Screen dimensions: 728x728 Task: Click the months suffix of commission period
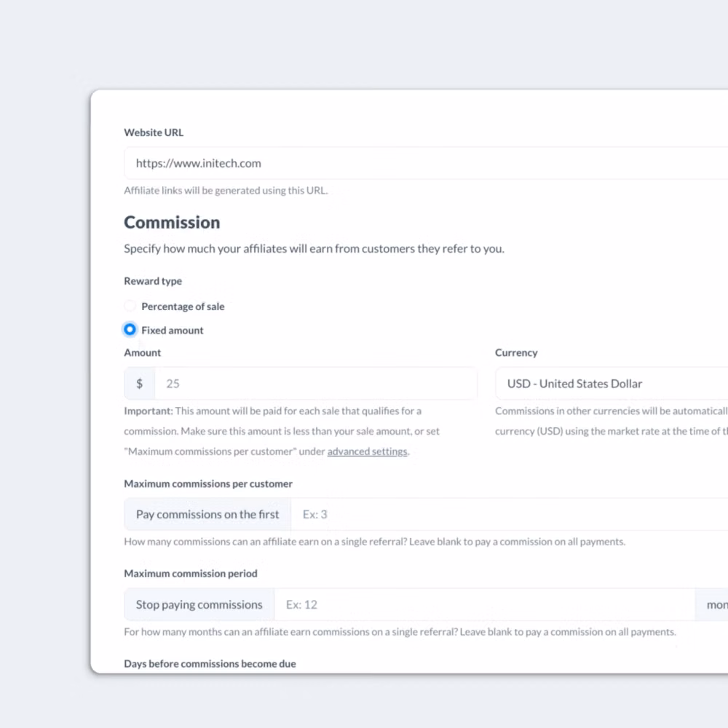(x=715, y=604)
